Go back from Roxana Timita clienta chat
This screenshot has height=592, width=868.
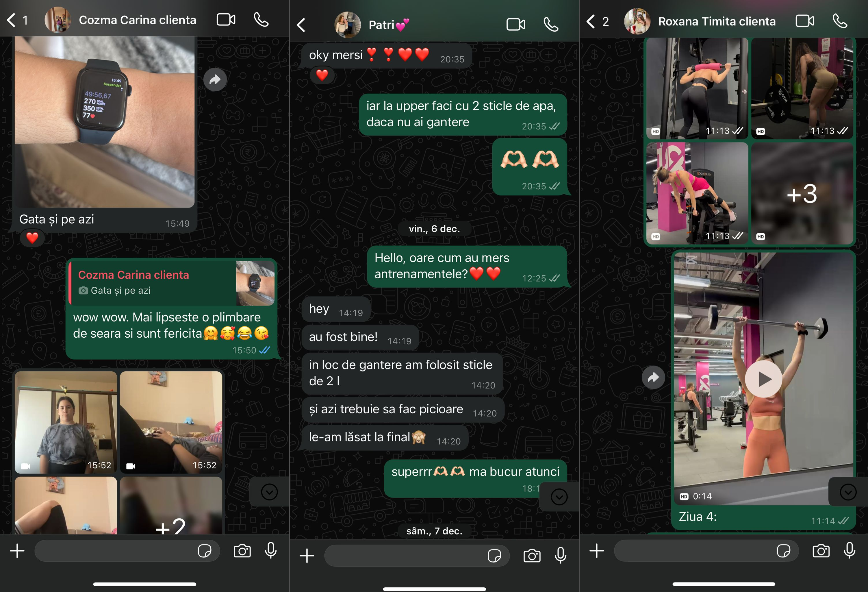[591, 21]
